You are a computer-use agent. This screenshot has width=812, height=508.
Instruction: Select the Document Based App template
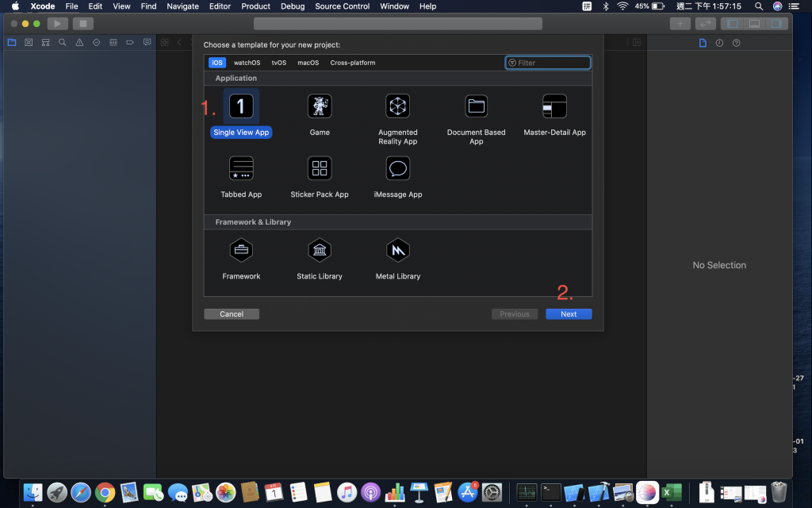tap(476, 106)
